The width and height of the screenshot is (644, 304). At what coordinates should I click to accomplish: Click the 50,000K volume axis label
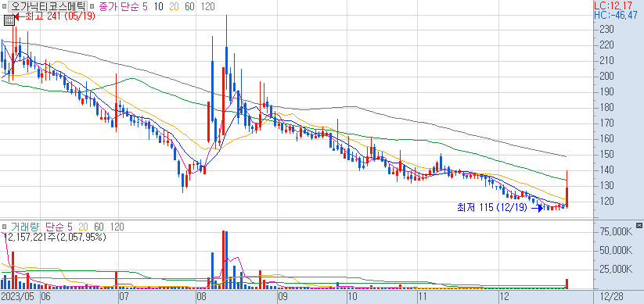[x=616, y=251]
